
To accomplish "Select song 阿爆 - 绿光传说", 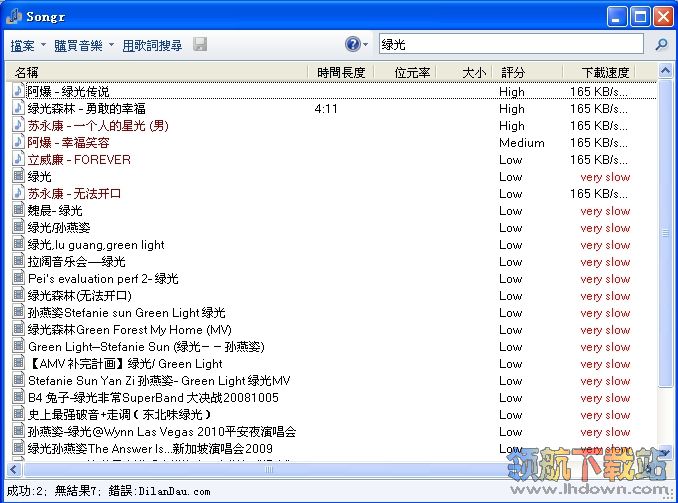I will coord(68,92).
